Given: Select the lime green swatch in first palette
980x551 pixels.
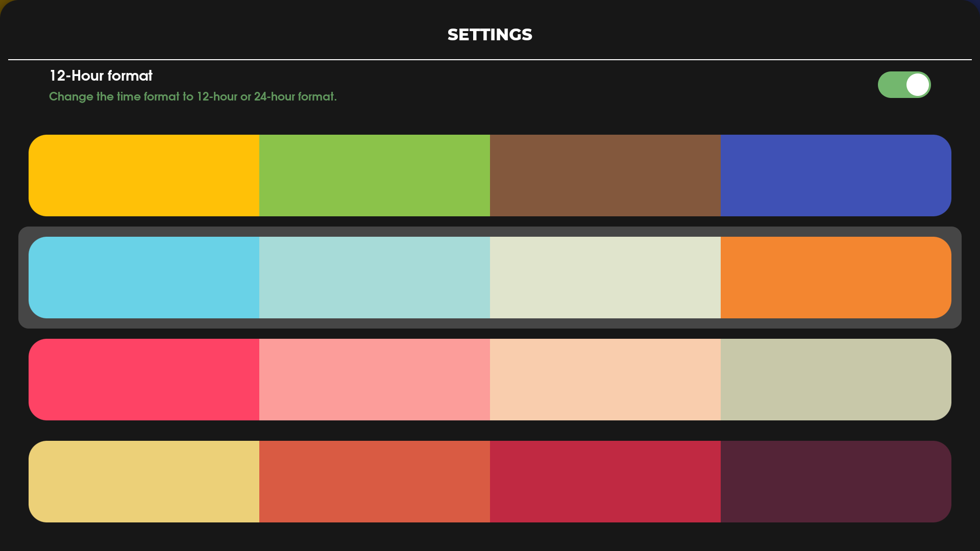Looking at the screenshot, I should (x=375, y=176).
